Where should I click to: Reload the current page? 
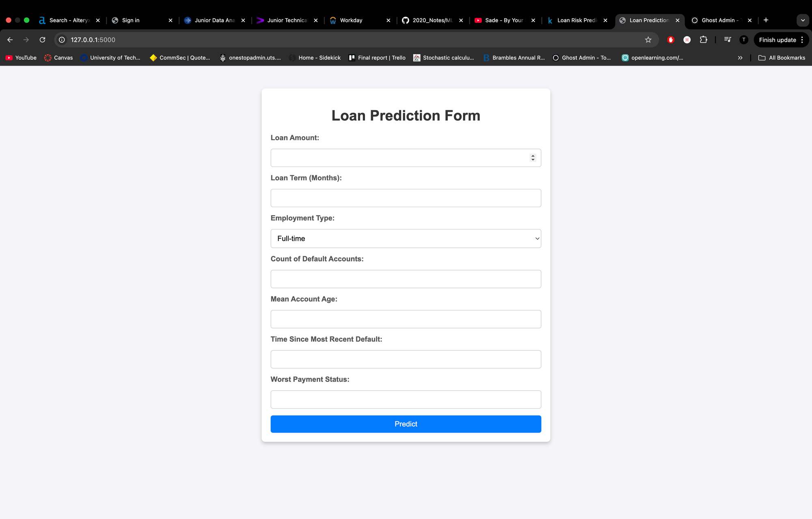click(x=42, y=40)
